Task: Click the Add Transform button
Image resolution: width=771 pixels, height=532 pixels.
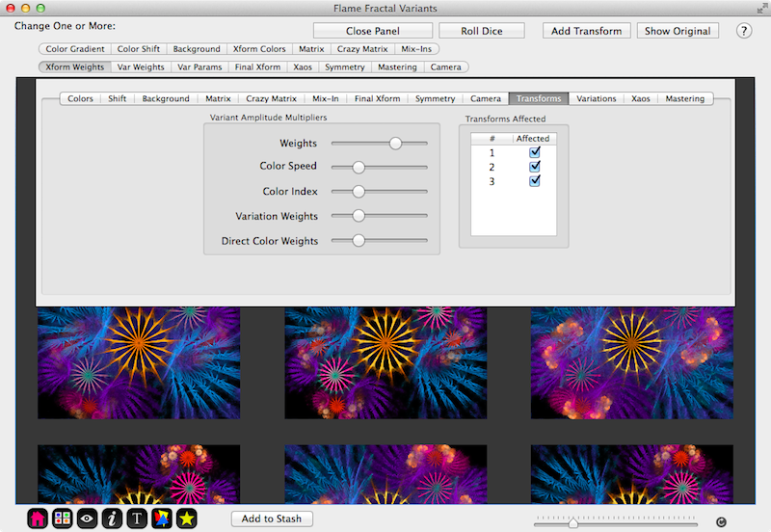Action: 586,31
